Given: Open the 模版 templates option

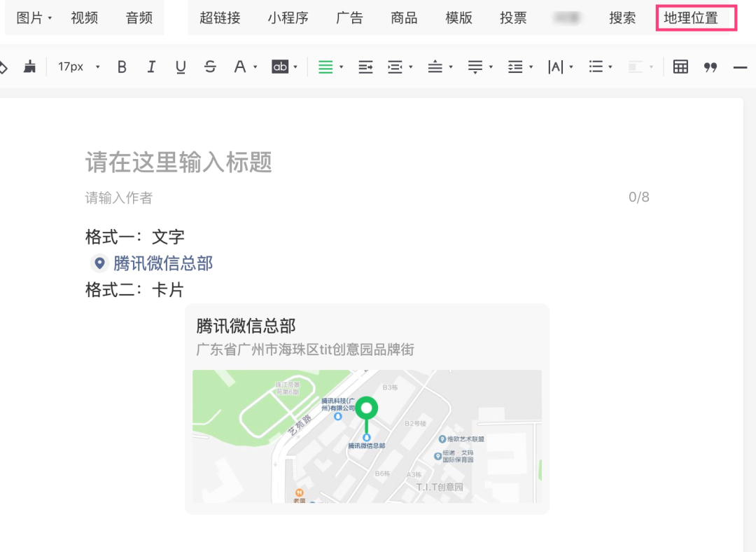Looking at the screenshot, I should click(x=459, y=18).
